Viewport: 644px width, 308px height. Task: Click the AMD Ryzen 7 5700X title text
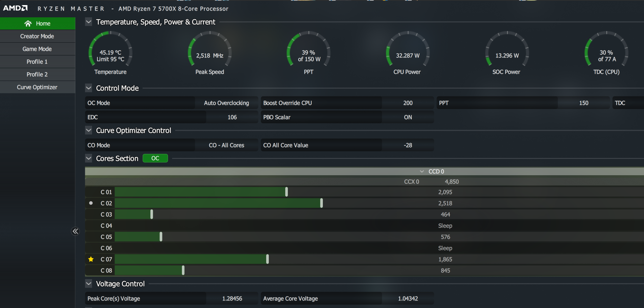tap(173, 9)
